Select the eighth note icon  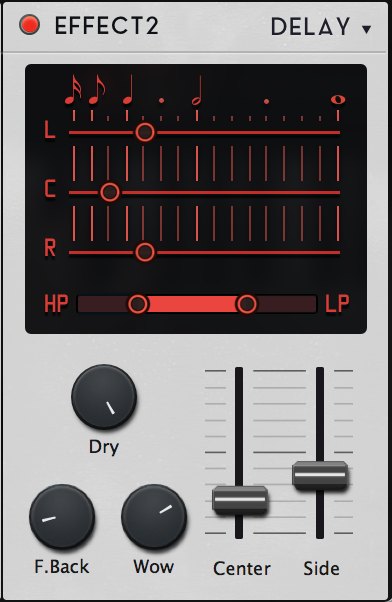[97, 89]
